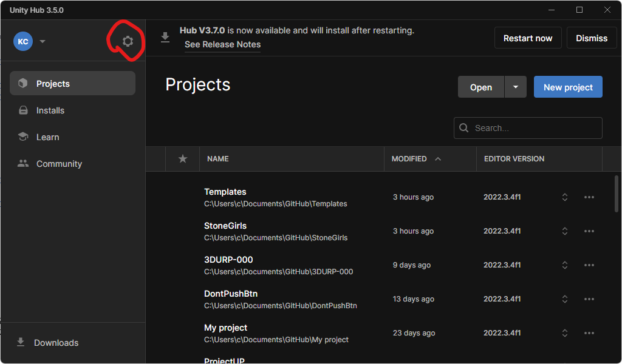The image size is (622, 364).
Task: Sort by the star favorites column
Action: [x=182, y=159]
